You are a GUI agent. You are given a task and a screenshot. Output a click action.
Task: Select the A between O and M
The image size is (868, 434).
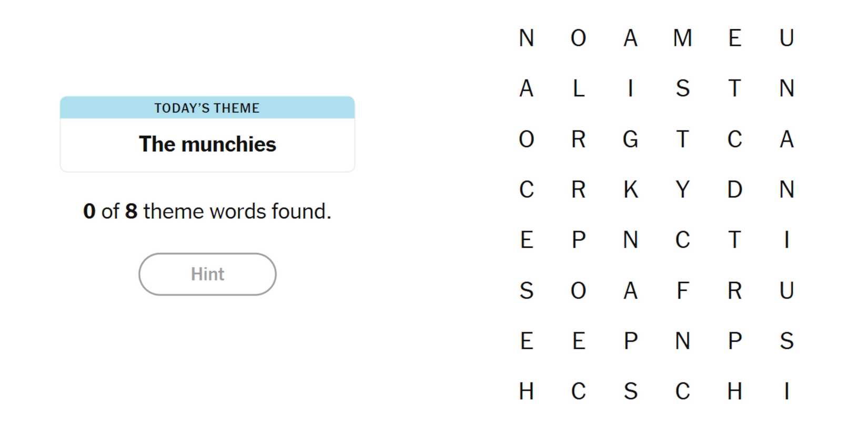(x=630, y=38)
